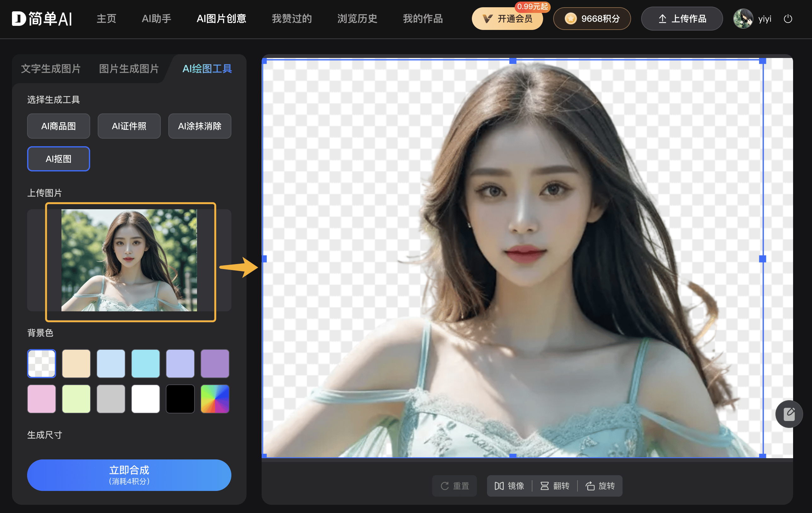Viewport: 812px width, 513px height.
Task: Switch to the 文字生成图片 tab
Action: click(51, 69)
